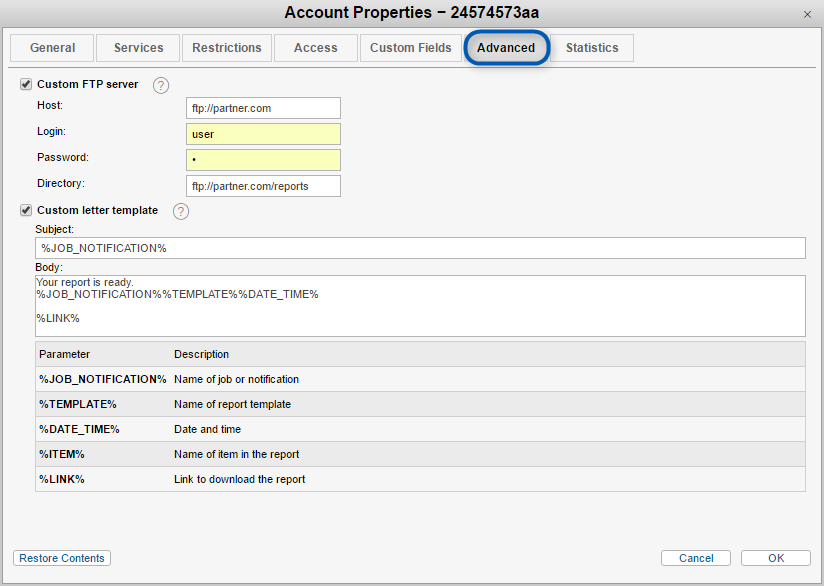
Task: Uncheck the Custom letter template option
Action: [26, 211]
